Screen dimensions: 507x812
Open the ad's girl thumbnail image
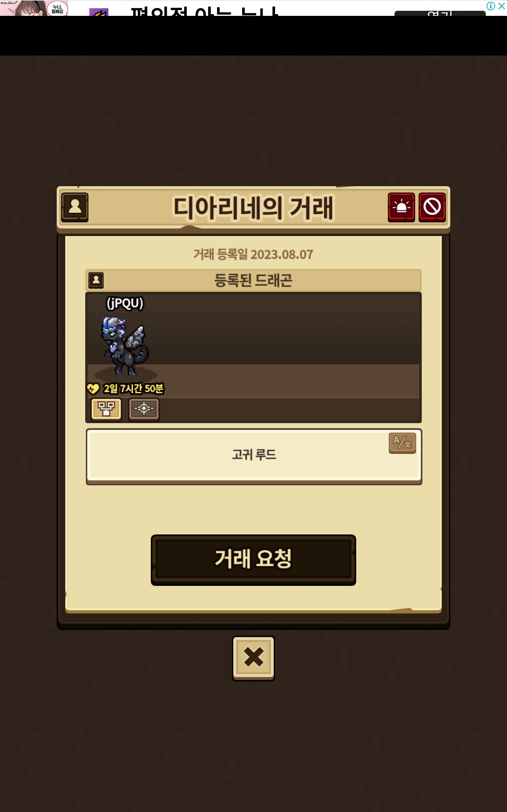[34, 8]
